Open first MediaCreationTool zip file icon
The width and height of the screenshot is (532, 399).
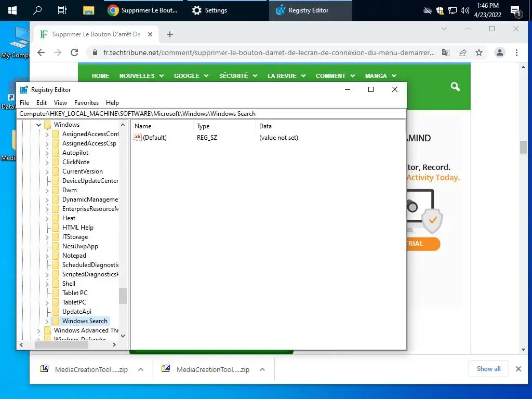click(x=44, y=369)
